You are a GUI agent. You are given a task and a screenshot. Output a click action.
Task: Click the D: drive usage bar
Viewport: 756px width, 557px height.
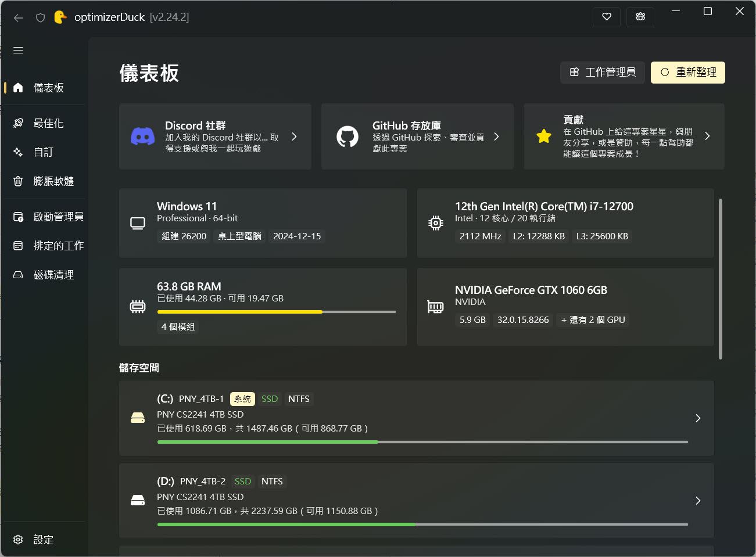point(422,524)
